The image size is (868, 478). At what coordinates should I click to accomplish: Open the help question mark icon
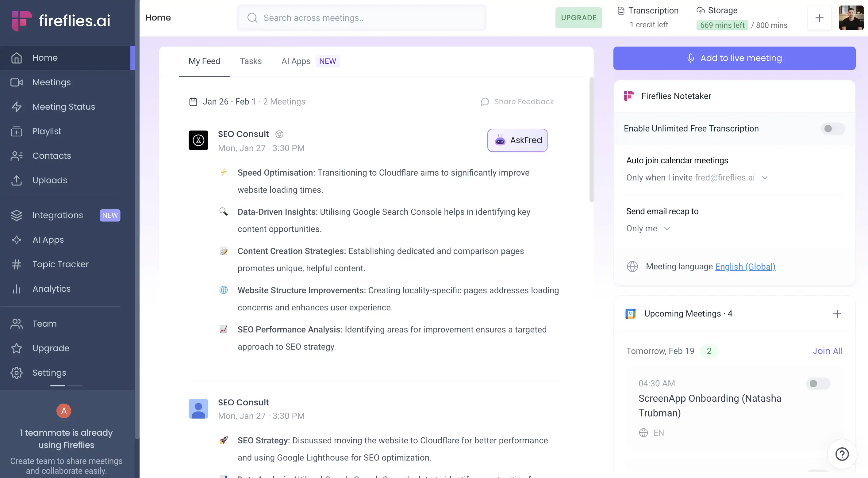click(x=842, y=454)
